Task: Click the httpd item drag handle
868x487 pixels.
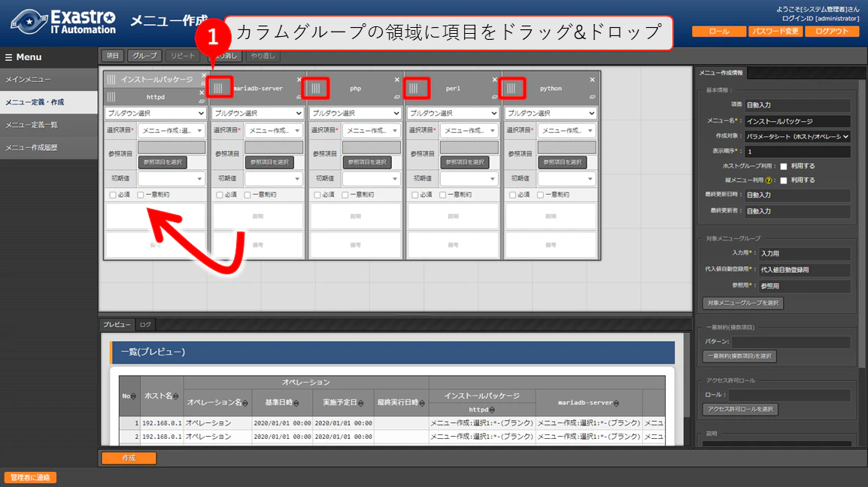Action: (x=111, y=97)
